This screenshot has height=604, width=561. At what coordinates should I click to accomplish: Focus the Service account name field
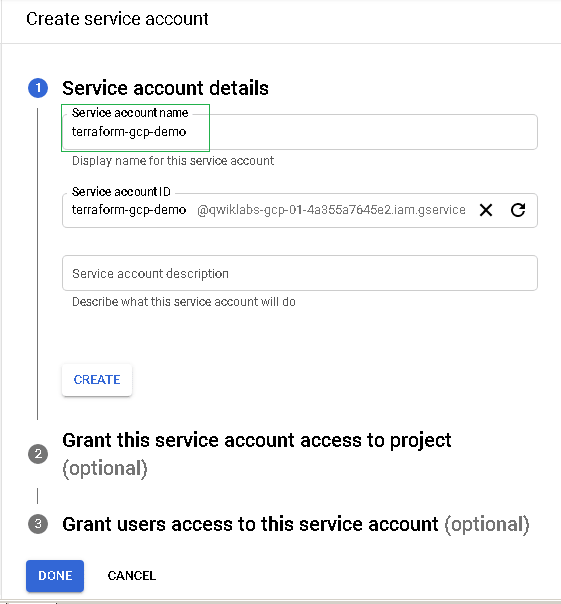[x=300, y=132]
